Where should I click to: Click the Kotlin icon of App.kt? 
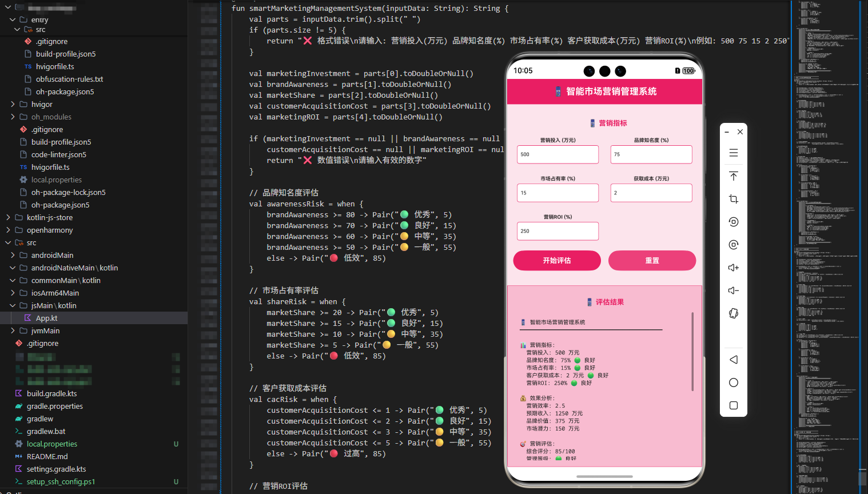27,318
